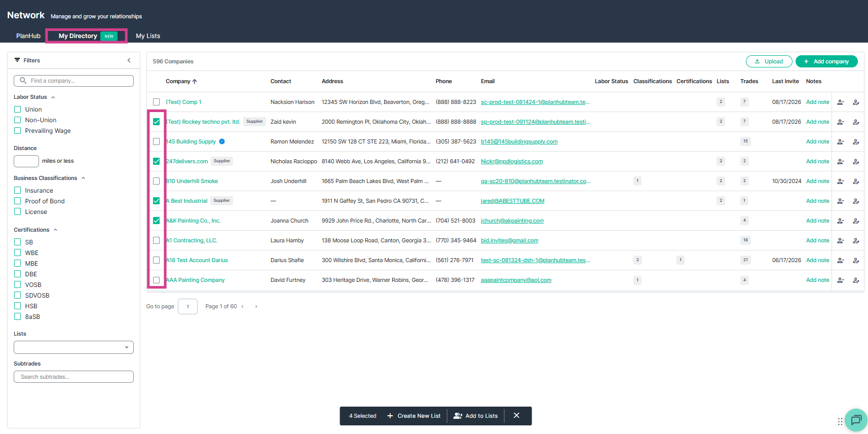Viewport: 868px width, 434px height.
Task: Select the 145 Building Supply row checkbox
Action: tap(156, 141)
